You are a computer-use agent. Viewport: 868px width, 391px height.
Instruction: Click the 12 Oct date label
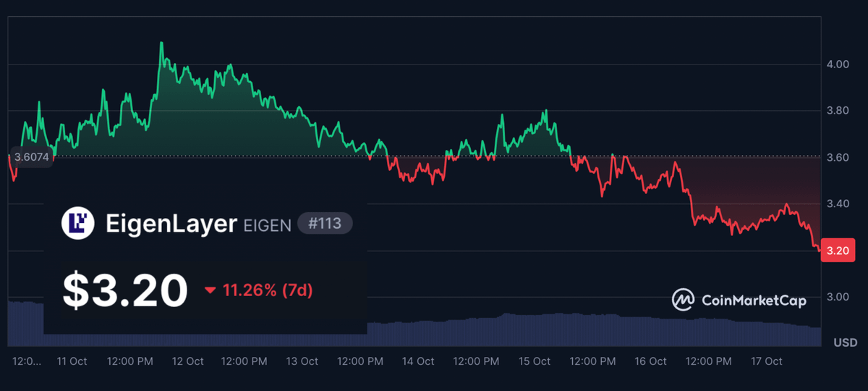(x=188, y=361)
